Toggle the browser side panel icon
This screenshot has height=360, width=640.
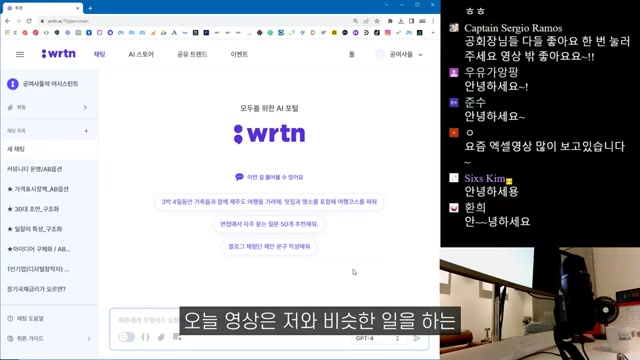411,21
